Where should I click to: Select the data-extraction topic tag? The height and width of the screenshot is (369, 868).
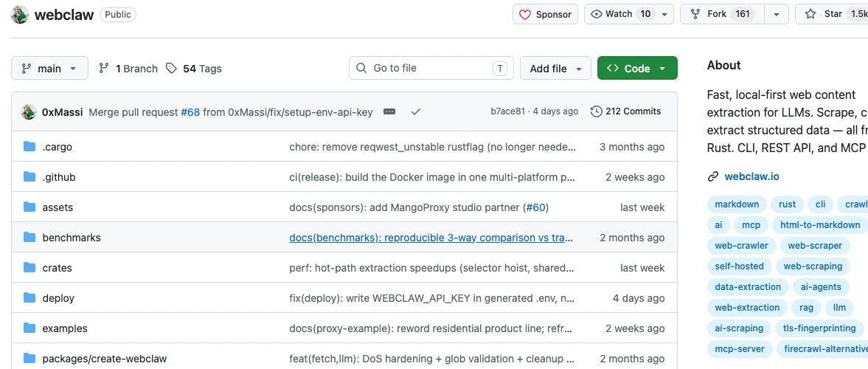pos(748,287)
